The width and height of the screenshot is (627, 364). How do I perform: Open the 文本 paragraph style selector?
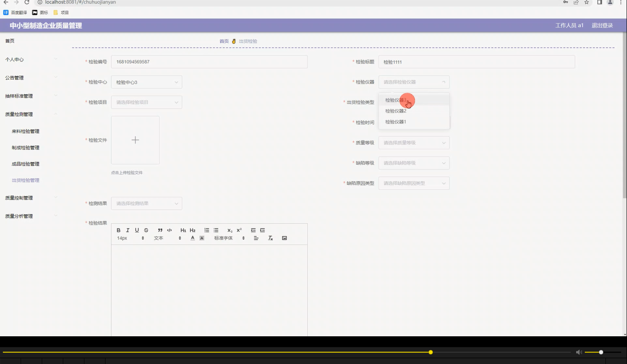168,238
